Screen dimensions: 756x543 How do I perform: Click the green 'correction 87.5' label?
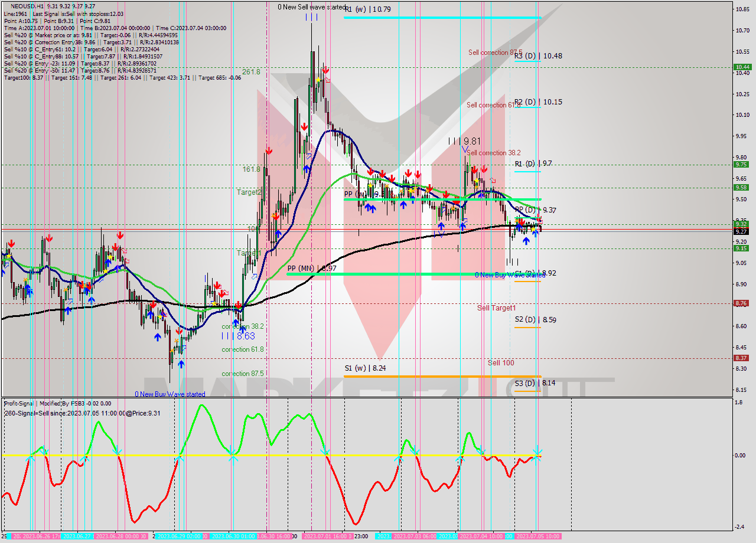(x=243, y=374)
